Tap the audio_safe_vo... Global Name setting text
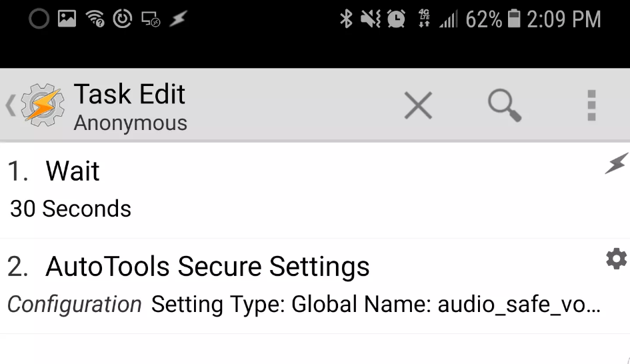 click(519, 304)
